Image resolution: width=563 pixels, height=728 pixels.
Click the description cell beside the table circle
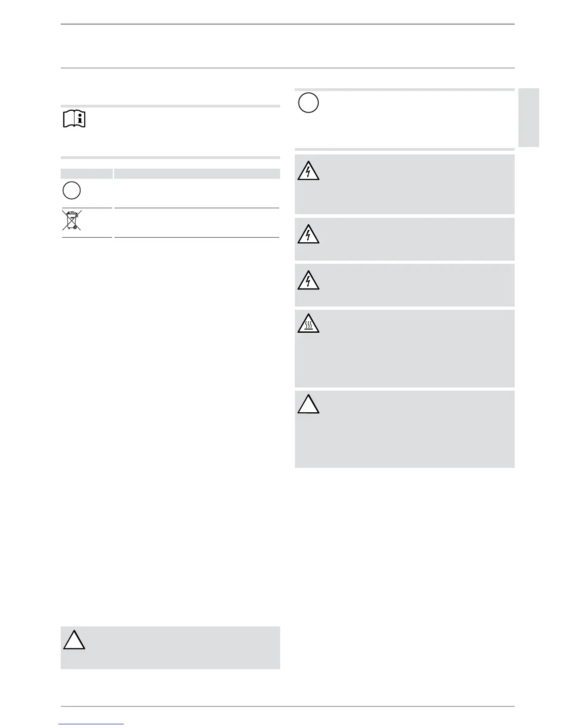197,193
